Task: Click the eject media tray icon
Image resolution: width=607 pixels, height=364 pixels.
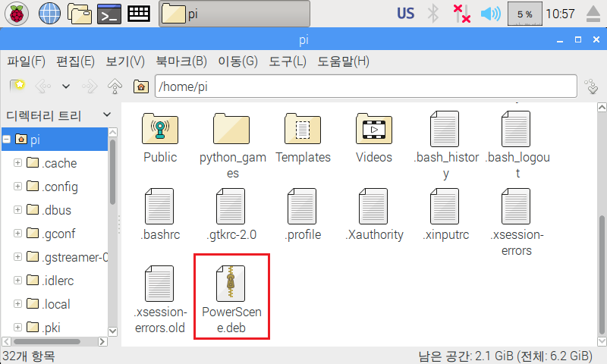Action: click(x=593, y=14)
